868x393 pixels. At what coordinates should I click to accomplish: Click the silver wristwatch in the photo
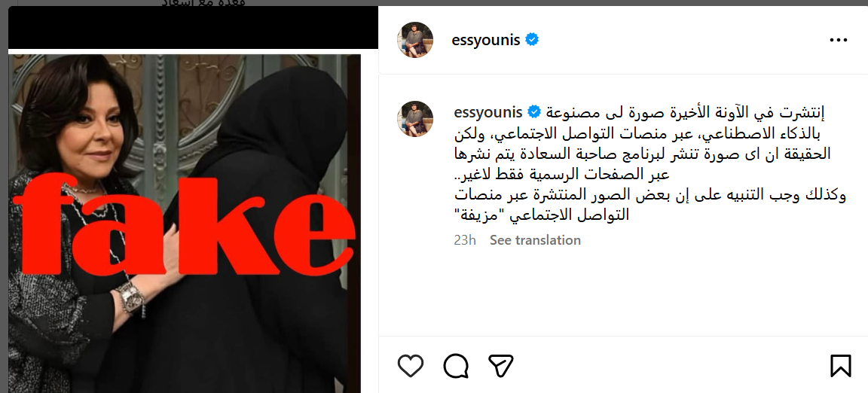tap(131, 297)
